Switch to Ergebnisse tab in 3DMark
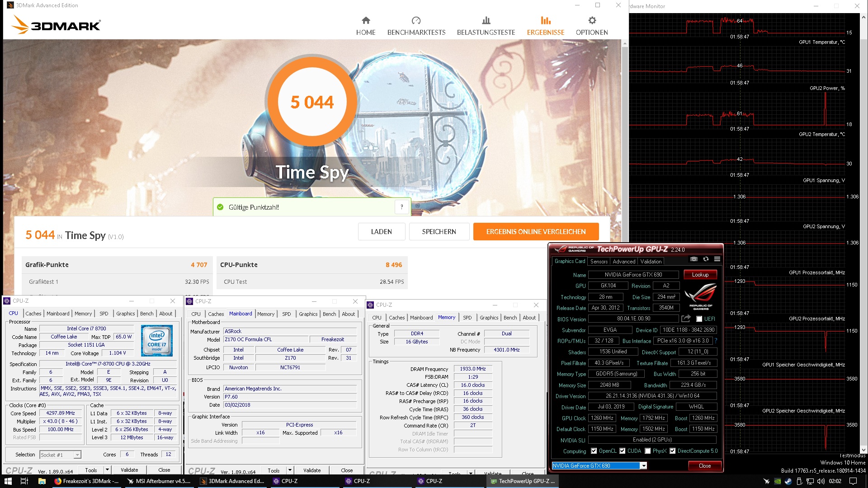The height and width of the screenshot is (488, 868). (x=546, y=26)
